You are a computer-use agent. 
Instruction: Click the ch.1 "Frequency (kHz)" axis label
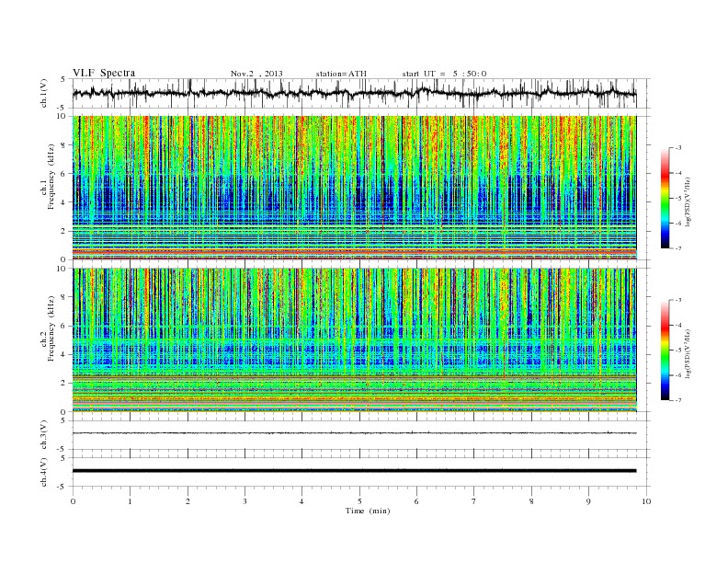[51, 177]
